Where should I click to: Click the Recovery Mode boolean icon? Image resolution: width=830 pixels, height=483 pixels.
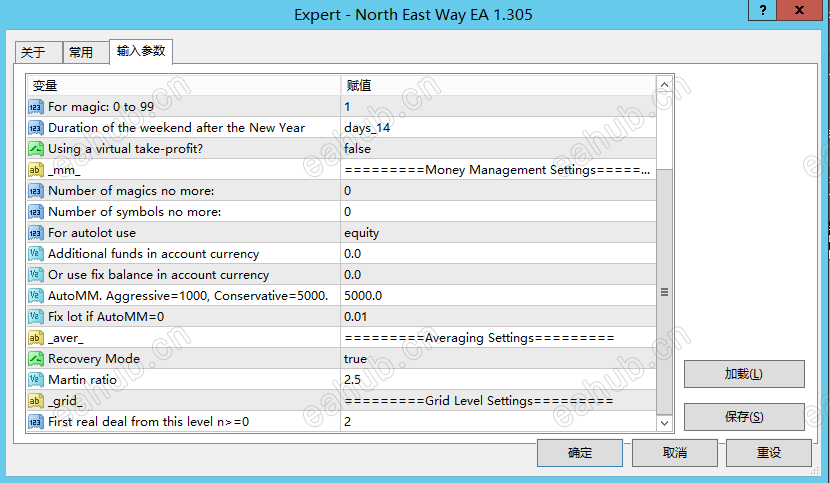(x=35, y=359)
